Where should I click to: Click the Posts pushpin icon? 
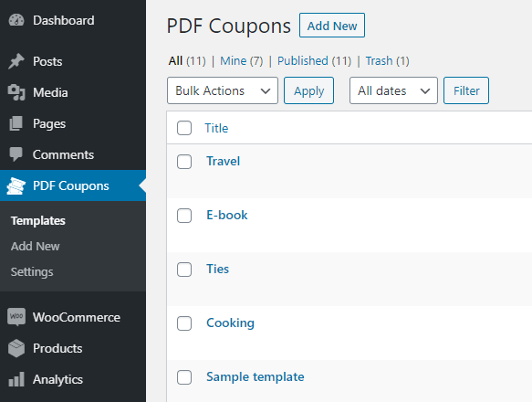tap(16, 61)
